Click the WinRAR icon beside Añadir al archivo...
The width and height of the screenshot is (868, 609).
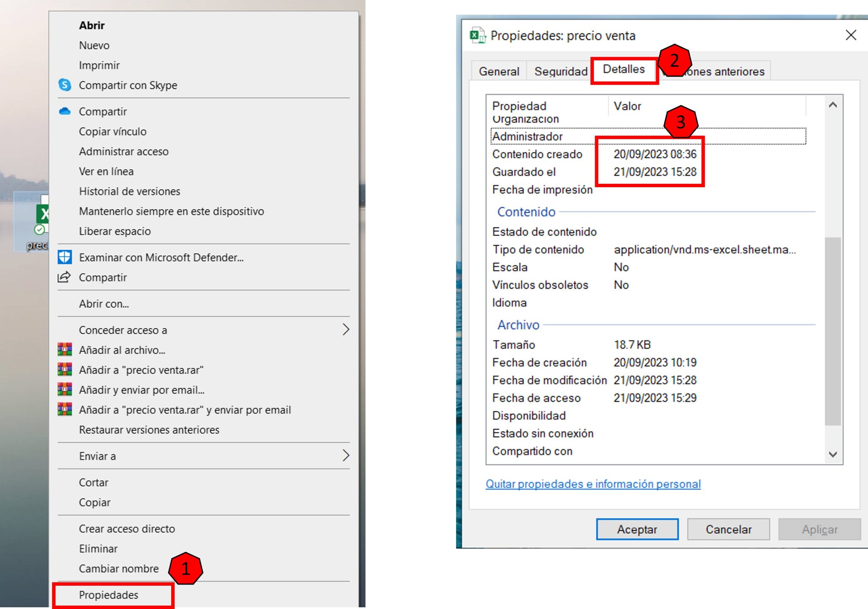(x=64, y=349)
